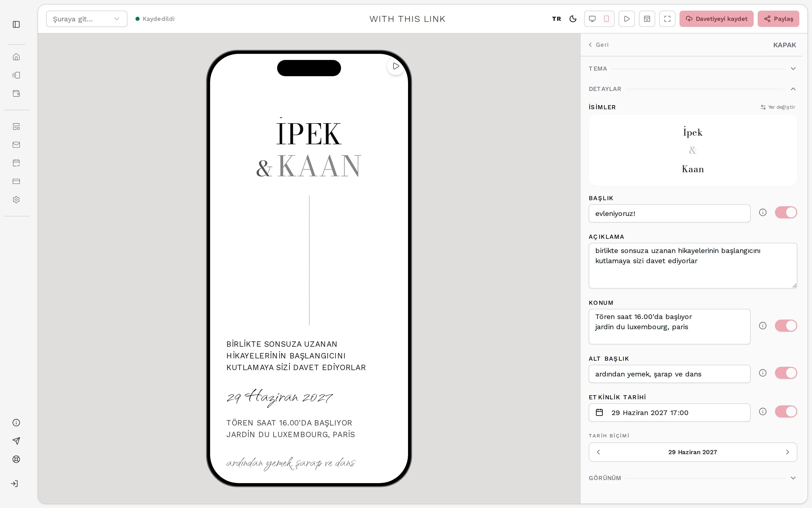Open the Etkinlik Tarihi date picker

(669, 412)
